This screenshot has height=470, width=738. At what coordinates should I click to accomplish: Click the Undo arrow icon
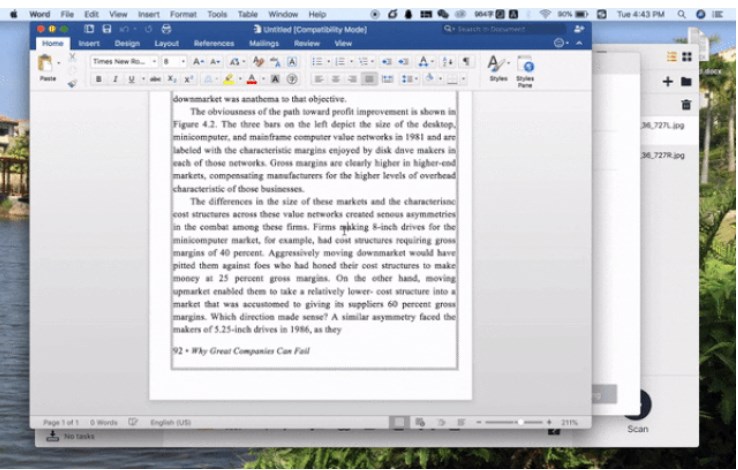pyautogui.click(x=124, y=29)
